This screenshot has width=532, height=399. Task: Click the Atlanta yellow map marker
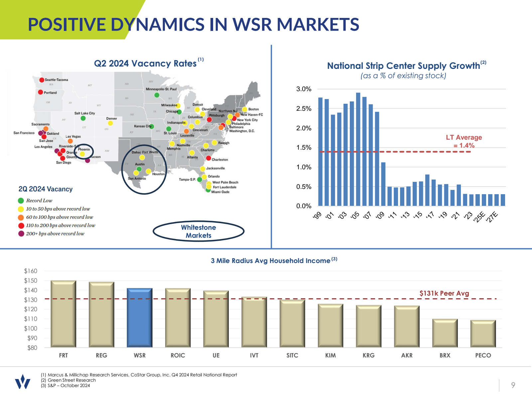click(x=192, y=153)
